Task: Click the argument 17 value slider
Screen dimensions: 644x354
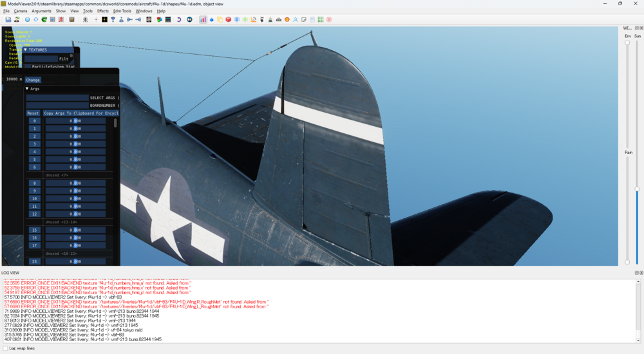Action: (75, 246)
